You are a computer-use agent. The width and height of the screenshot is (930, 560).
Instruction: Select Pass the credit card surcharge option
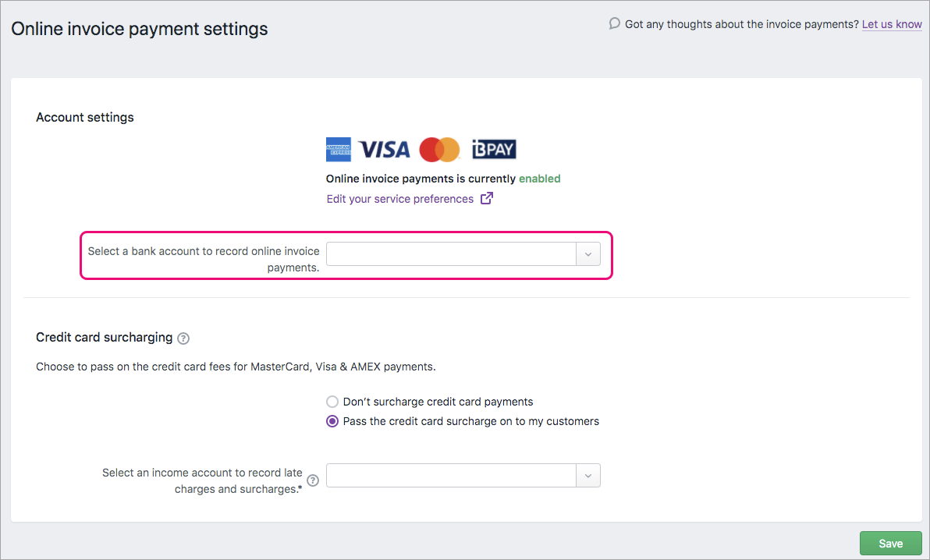pyautogui.click(x=332, y=421)
